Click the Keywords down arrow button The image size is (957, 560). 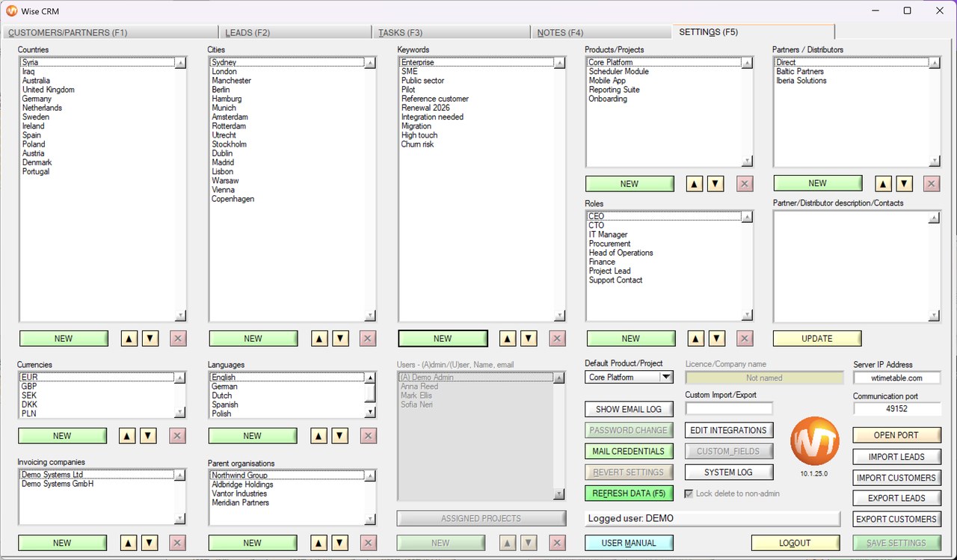pyautogui.click(x=529, y=339)
